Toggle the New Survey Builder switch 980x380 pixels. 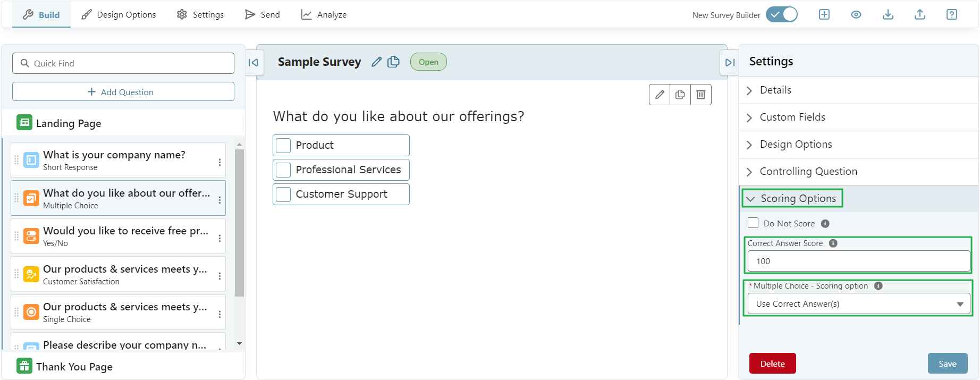[x=781, y=15]
